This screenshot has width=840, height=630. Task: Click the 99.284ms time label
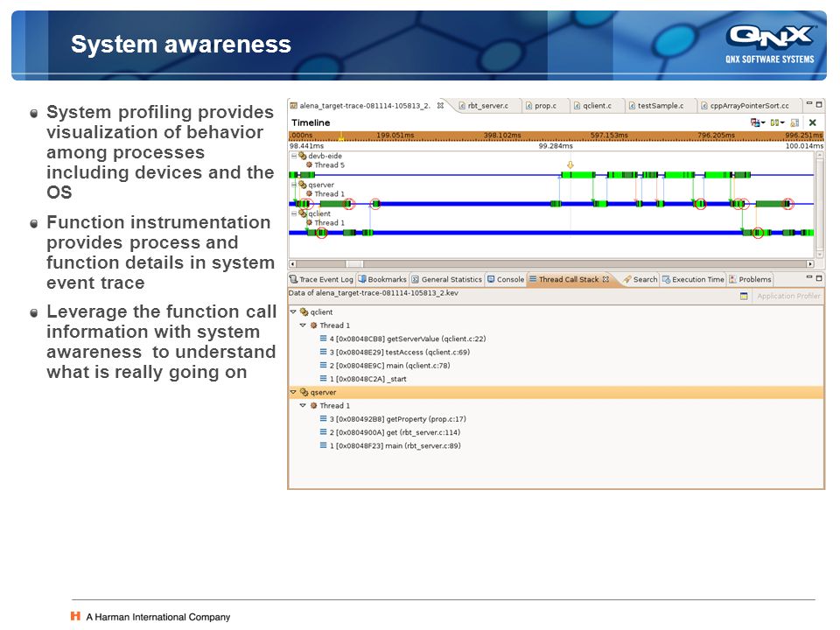click(x=556, y=146)
